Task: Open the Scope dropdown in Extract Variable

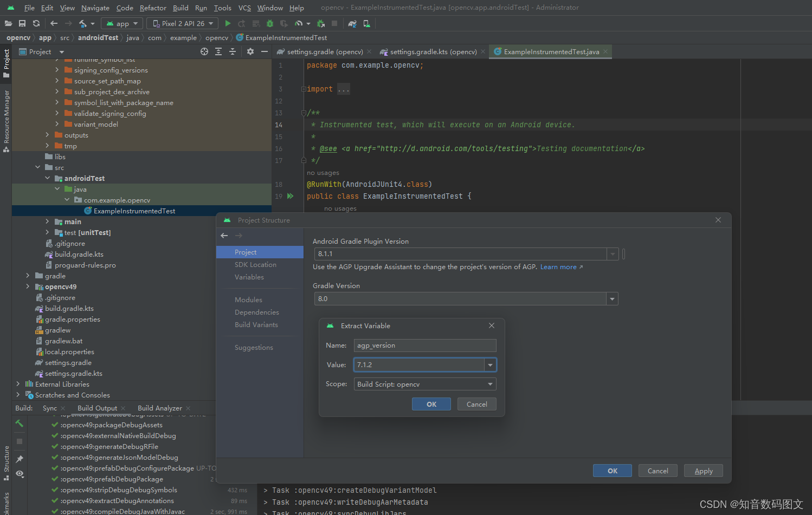Action: tap(491, 384)
